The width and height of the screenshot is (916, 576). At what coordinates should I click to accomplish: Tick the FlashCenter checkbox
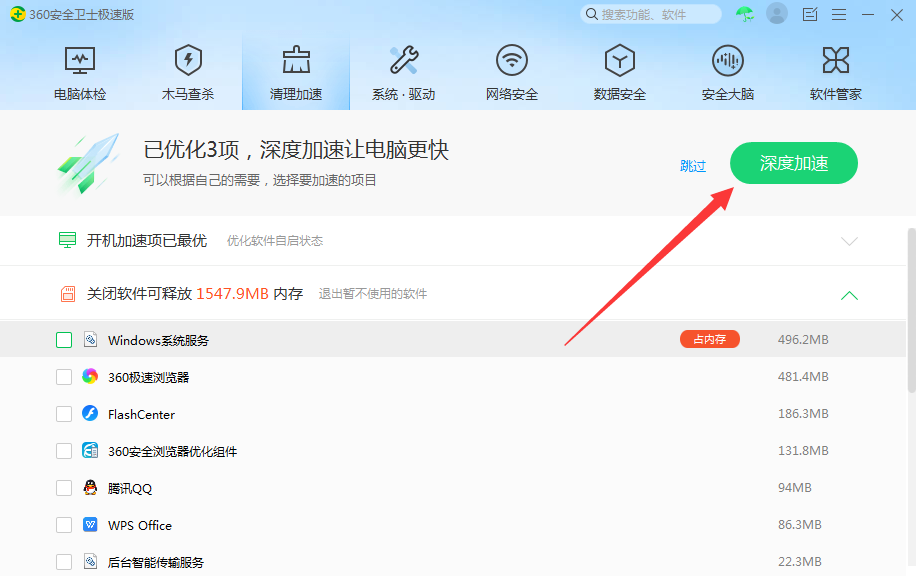[64, 414]
